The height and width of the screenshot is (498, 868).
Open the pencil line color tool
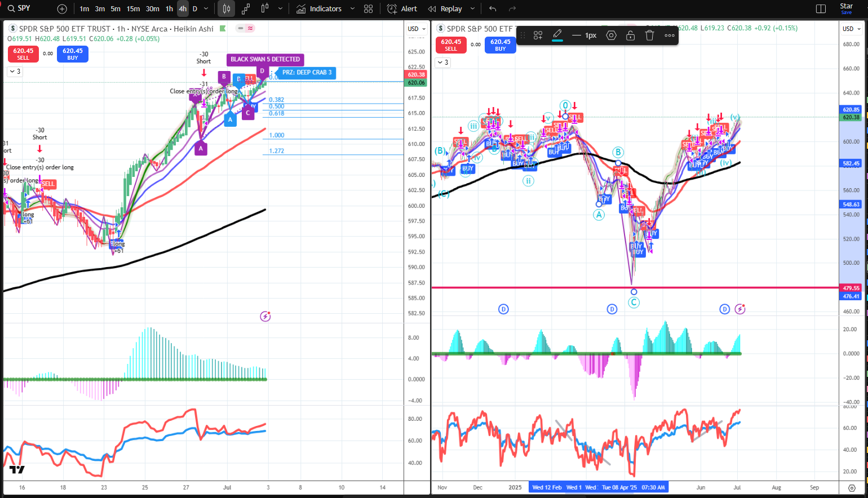point(557,35)
